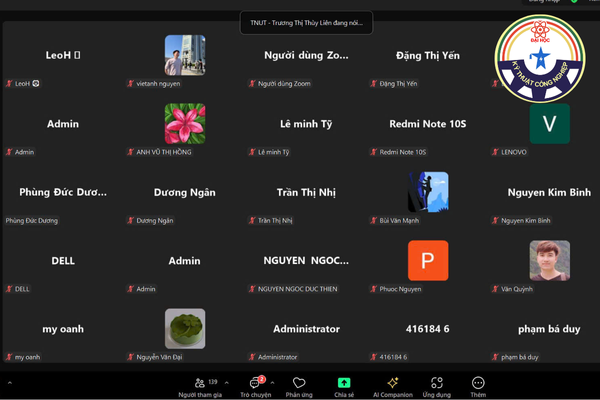Click the green V avatar for LENOVO
This screenshot has height=400, width=600.
pyautogui.click(x=549, y=124)
